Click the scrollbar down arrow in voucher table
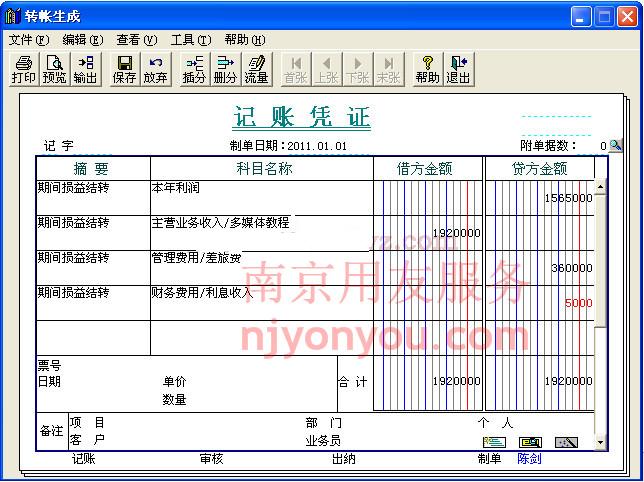This screenshot has height=482, width=644. pos(600,441)
